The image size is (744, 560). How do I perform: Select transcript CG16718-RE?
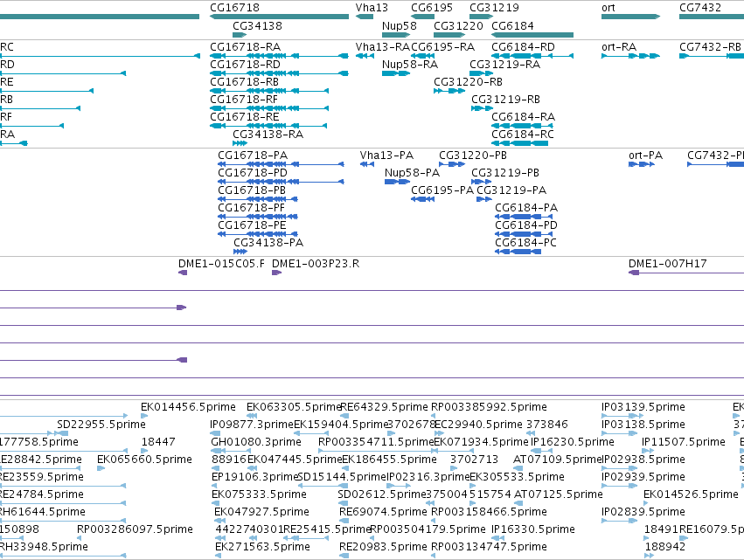coord(245,117)
